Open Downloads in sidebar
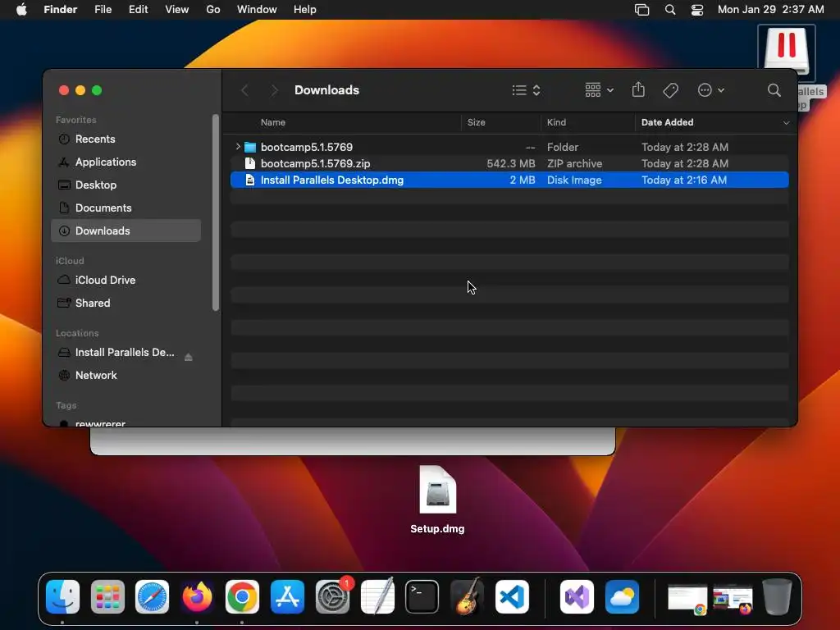The height and width of the screenshot is (630, 840). [126, 231]
